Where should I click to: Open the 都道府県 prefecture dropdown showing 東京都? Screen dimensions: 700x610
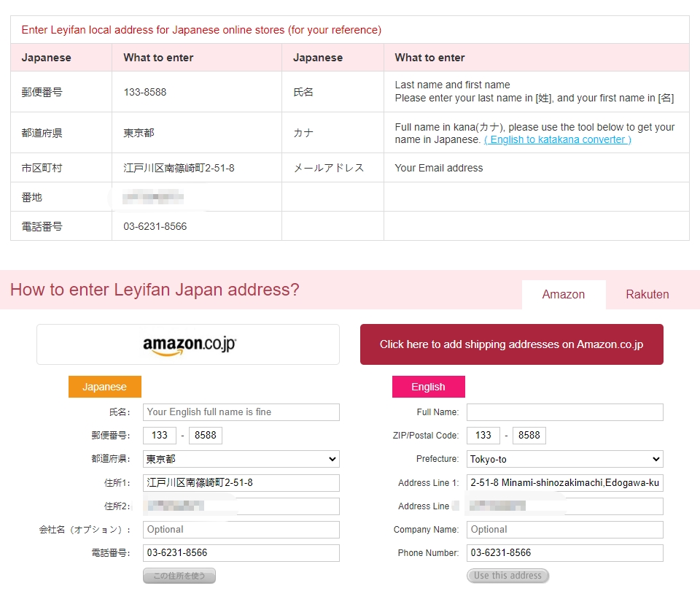(x=241, y=459)
